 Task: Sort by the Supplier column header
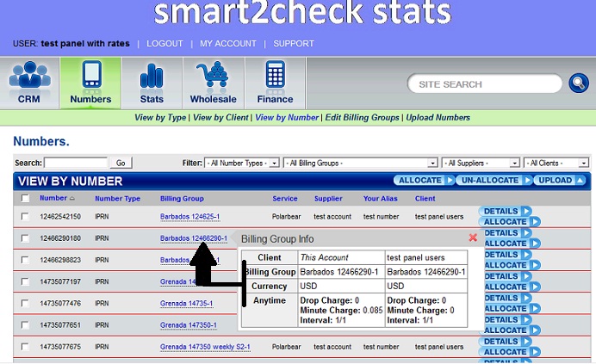click(328, 198)
